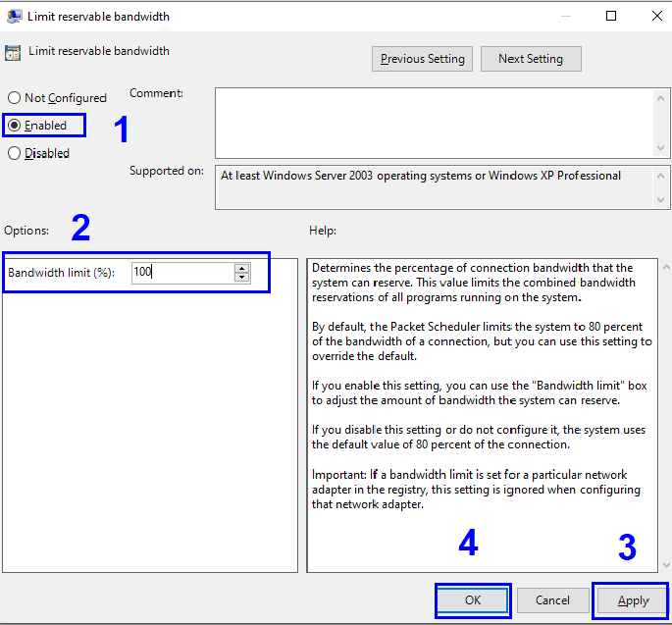Maximize the Limit reservable bandwidth window
The height and width of the screenshot is (625, 672).
(x=611, y=16)
